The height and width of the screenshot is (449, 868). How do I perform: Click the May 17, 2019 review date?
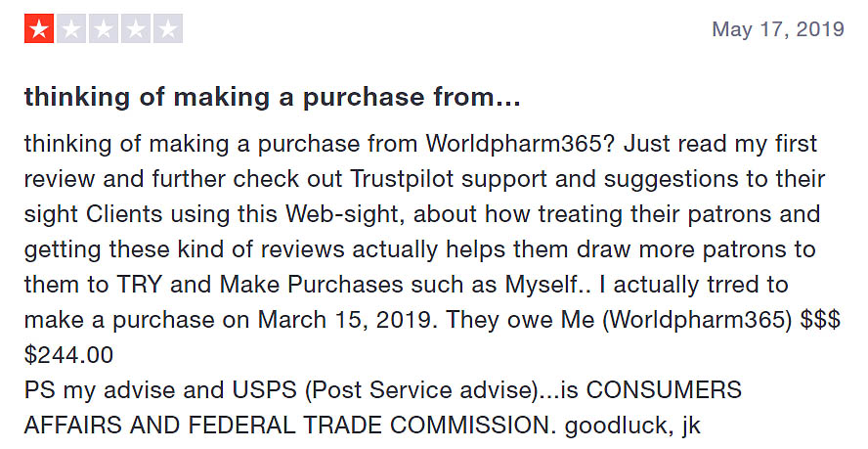coord(778,28)
